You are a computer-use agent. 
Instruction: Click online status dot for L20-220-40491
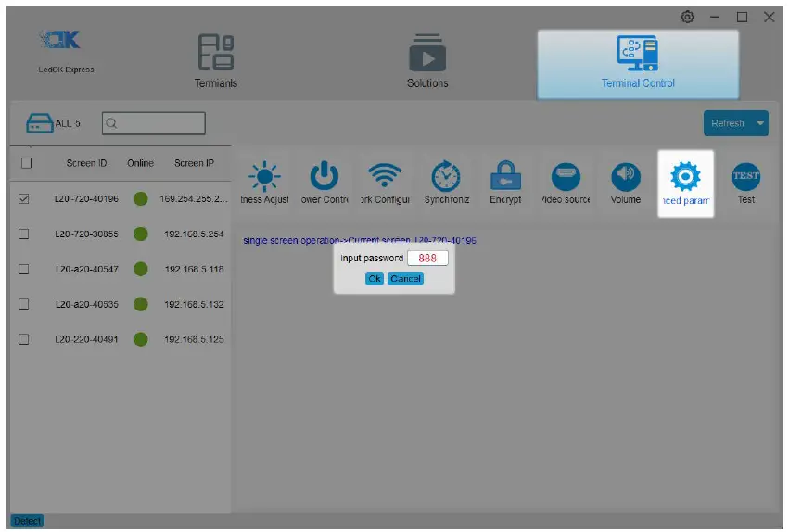click(141, 339)
